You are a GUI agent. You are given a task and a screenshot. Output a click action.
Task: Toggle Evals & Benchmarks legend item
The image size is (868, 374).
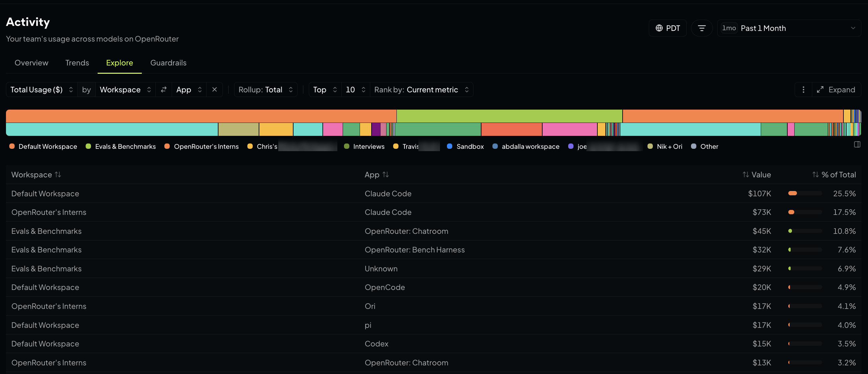[x=121, y=146]
